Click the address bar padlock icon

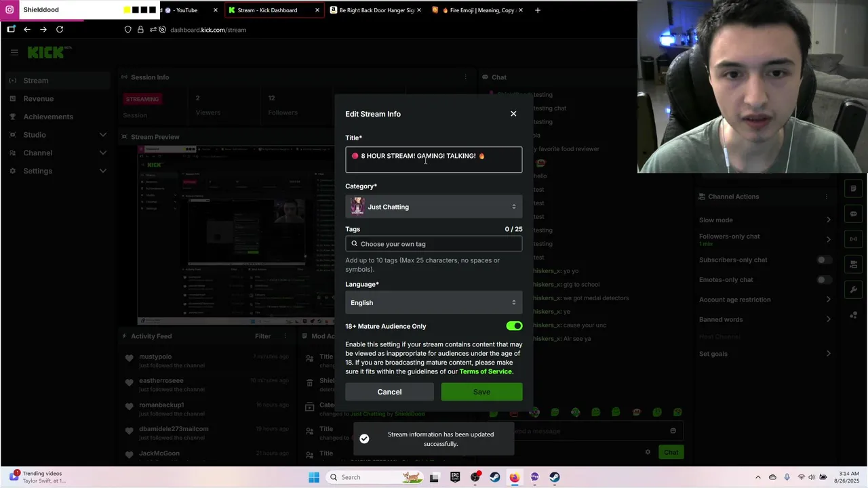tap(140, 30)
